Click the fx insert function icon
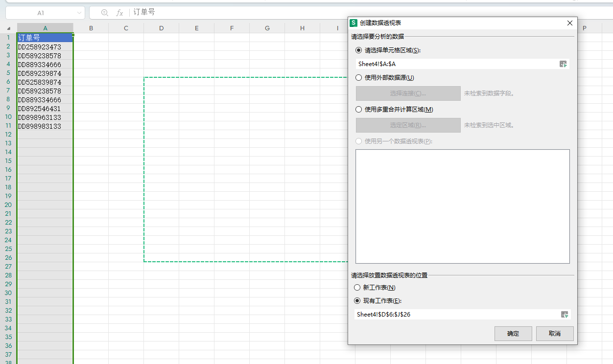The image size is (613, 364). tap(119, 13)
